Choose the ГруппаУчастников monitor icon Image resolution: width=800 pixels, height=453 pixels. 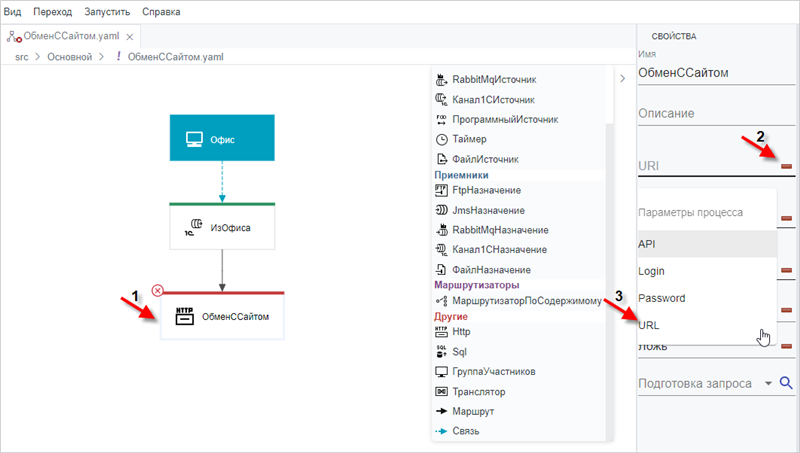click(x=441, y=372)
